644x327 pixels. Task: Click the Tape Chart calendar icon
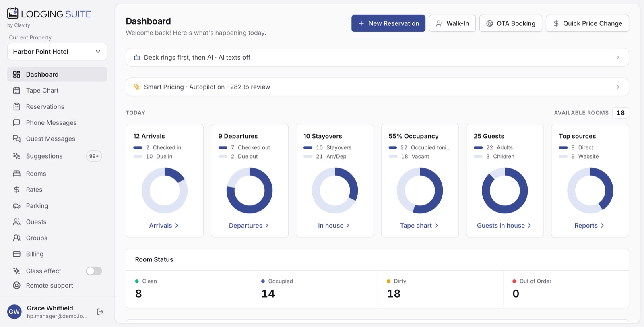[17, 91]
